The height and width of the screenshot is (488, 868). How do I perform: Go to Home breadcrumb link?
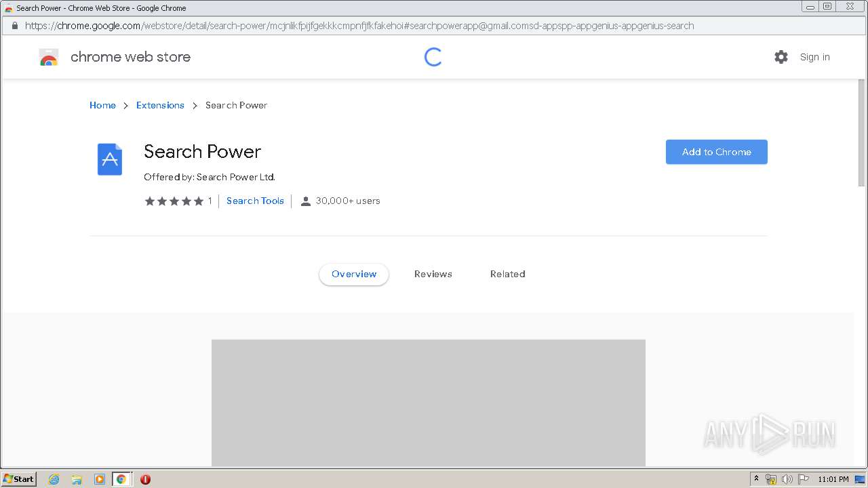click(102, 105)
